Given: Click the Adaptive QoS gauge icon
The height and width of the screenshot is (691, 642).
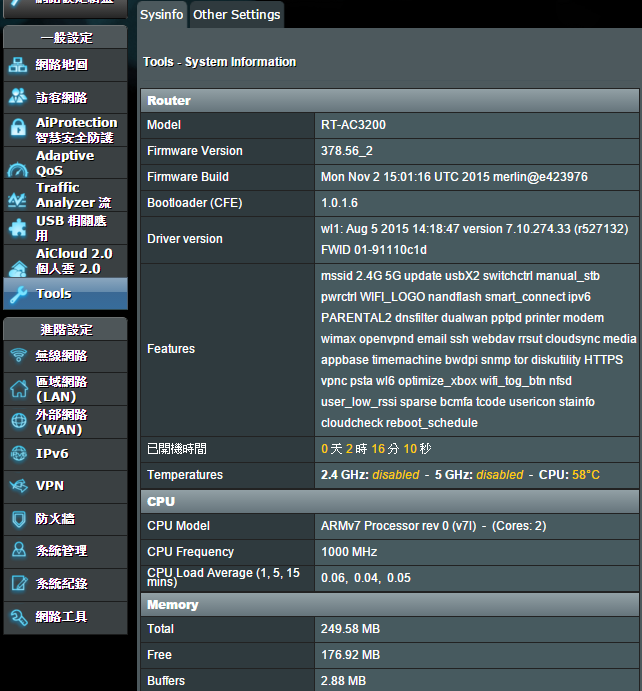Looking at the screenshot, I should (x=18, y=170).
